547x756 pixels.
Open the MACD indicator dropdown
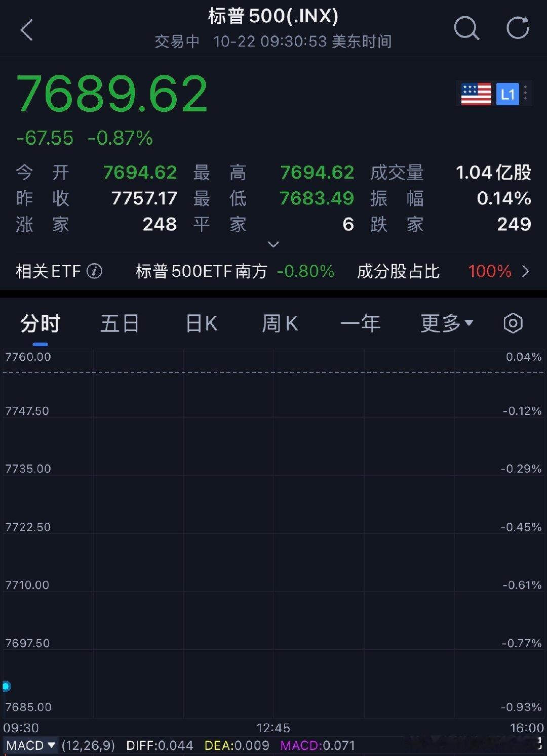coord(30,745)
